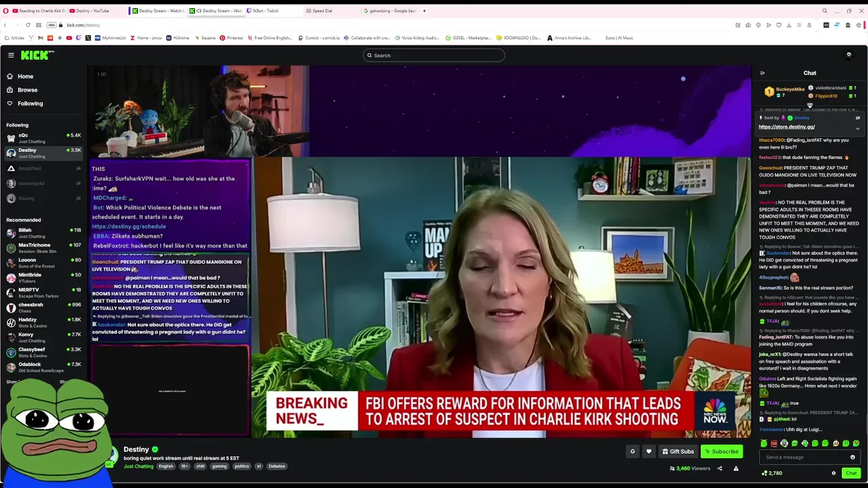Toggle the browser VPN badge
868x488 pixels.
click(51, 25)
